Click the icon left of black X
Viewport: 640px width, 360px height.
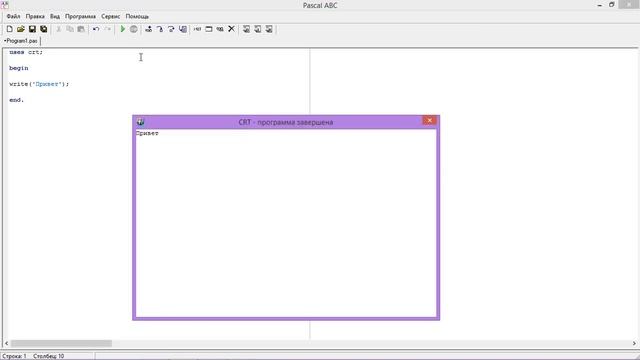(x=220, y=29)
